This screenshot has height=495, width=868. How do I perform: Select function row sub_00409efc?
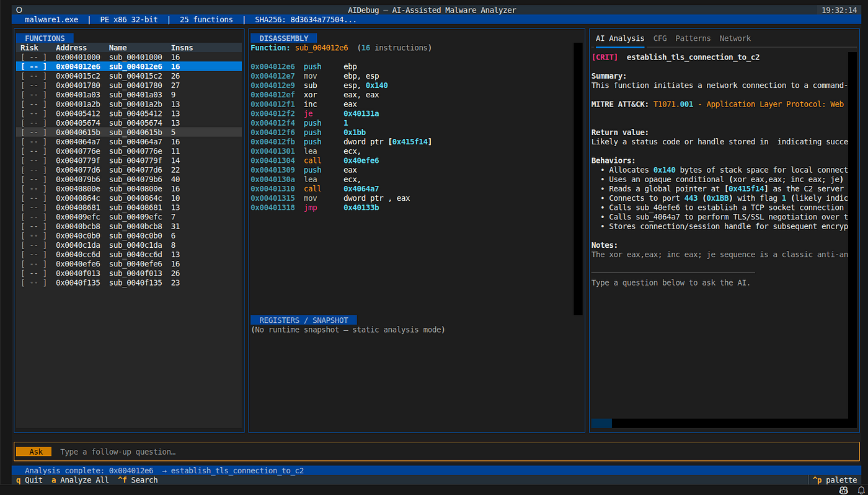[x=129, y=217]
